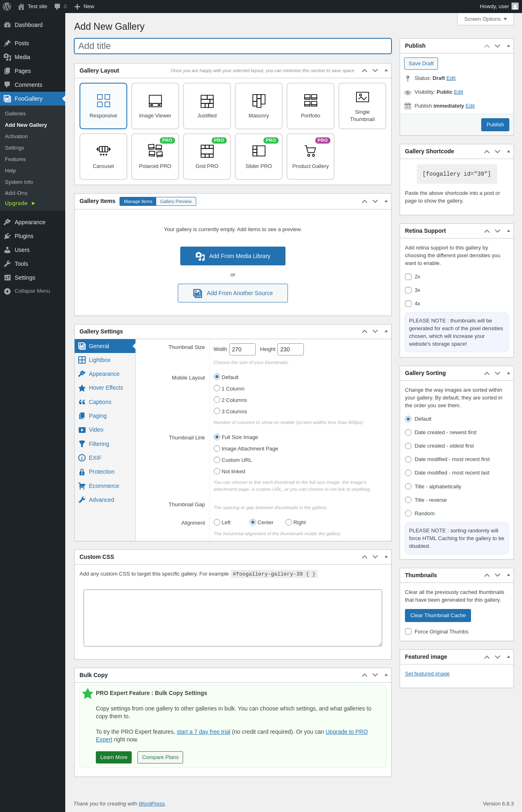Viewport: 522px width, 812px height.
Task: Choose the Image Viewer layout
Action: (x=155, y=106)
